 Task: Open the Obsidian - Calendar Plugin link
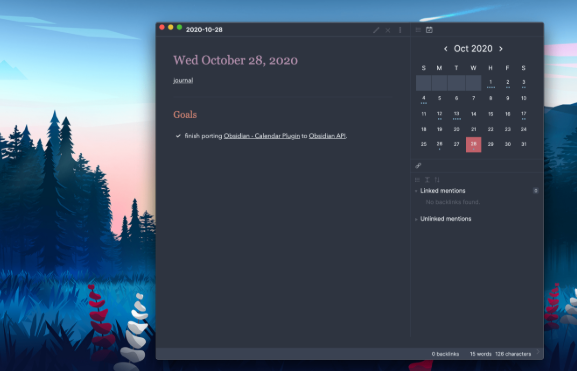(x=262, y=136)
